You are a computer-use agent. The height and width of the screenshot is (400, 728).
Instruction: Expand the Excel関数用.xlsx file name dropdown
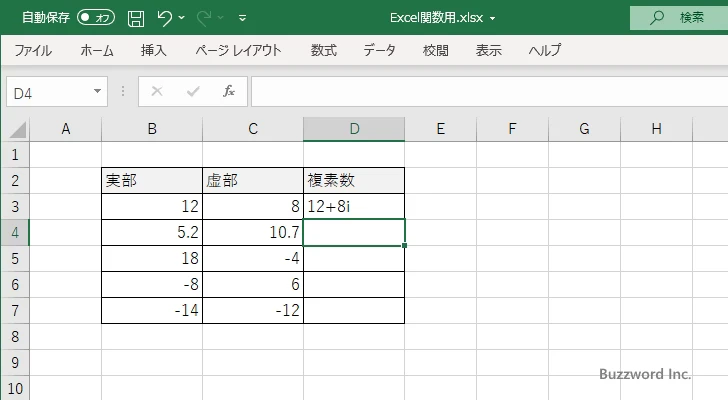tap(493, 19)
